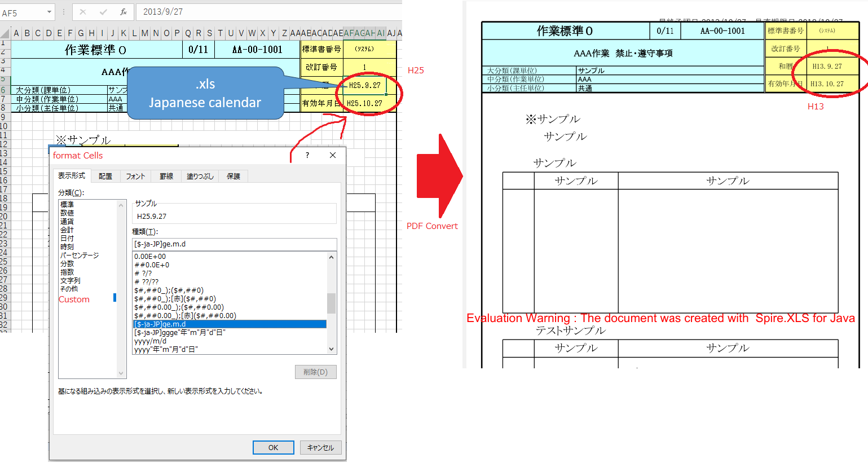Expand the Name Box dropdown arrow
The image size is (868, 467).
(49, 12)
